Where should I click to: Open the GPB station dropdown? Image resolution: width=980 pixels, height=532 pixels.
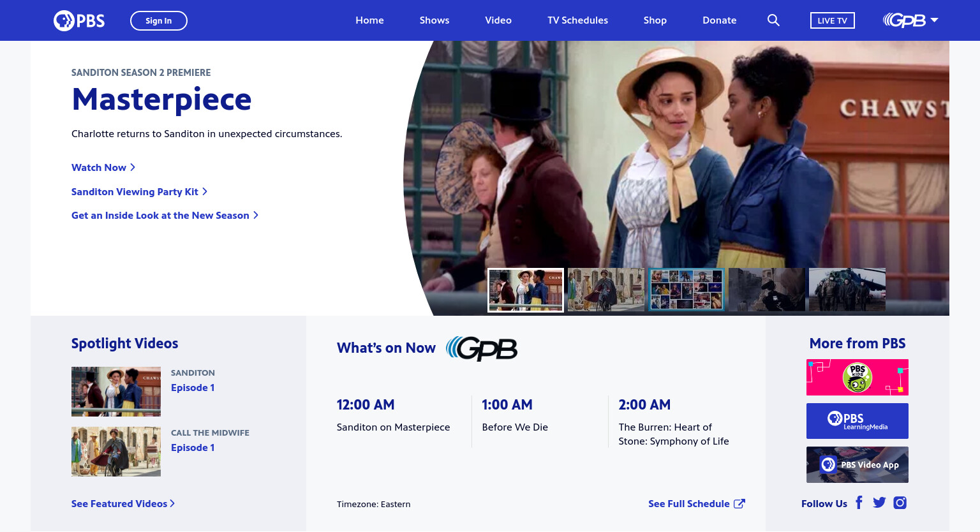910,20
